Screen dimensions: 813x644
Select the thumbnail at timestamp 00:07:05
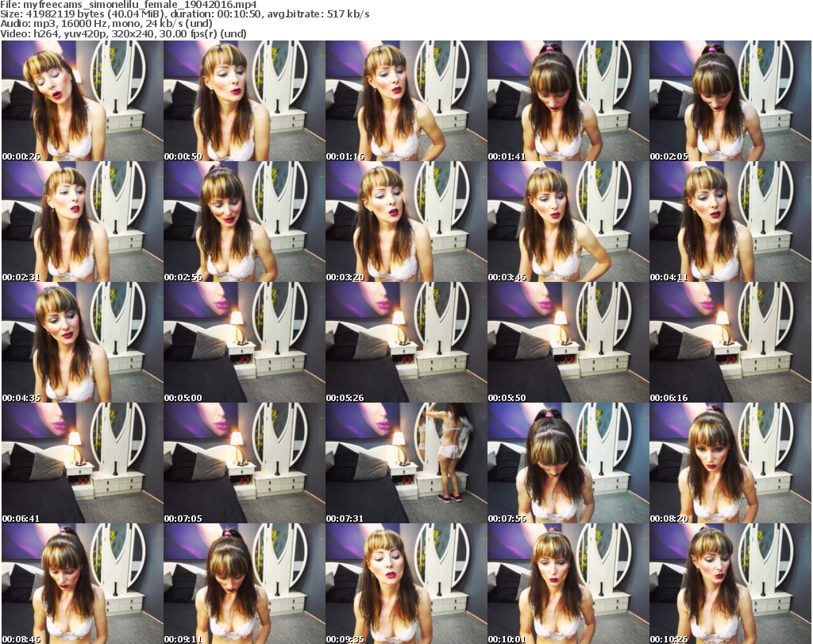point(245,463)
